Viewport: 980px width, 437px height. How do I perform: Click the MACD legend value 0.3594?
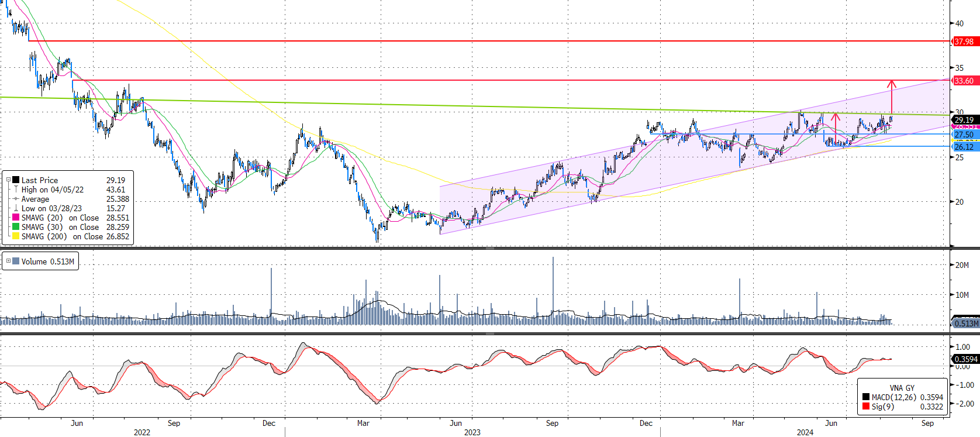click(x=931, y=397)
